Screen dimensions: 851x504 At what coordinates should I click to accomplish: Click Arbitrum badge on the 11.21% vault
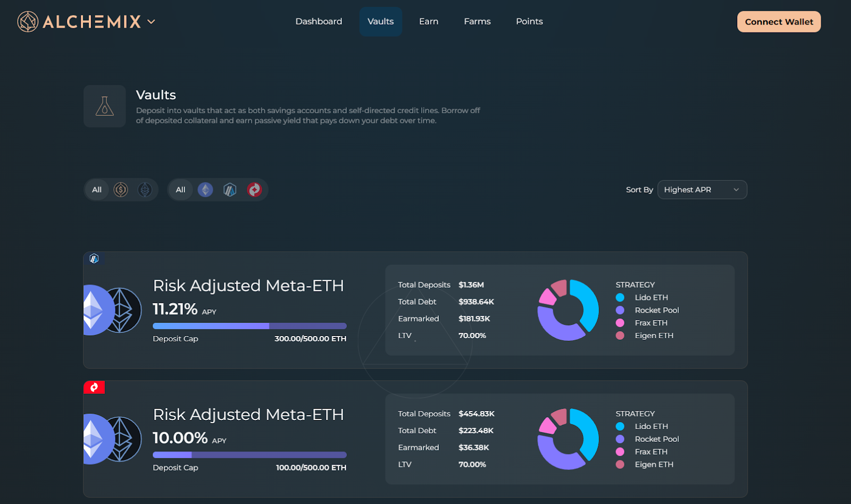[94, 259]
